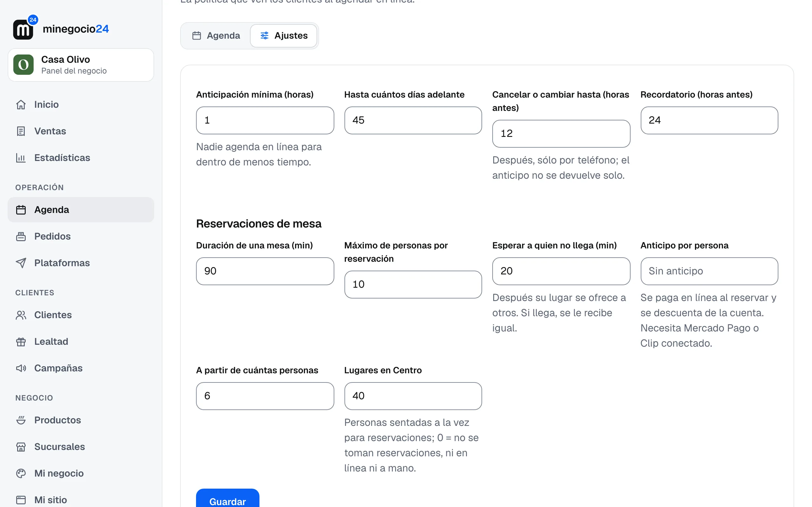The image size is (812, 507).
Task: Click the Ventas receipt icon
Action: pyautogui.click(x=21, y=131)
